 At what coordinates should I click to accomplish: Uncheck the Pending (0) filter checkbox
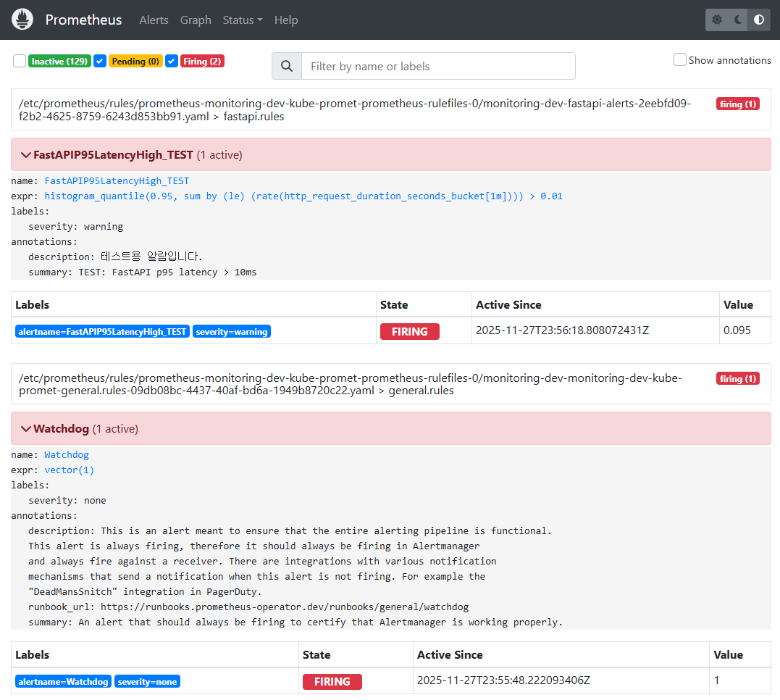tap(99, 61)
